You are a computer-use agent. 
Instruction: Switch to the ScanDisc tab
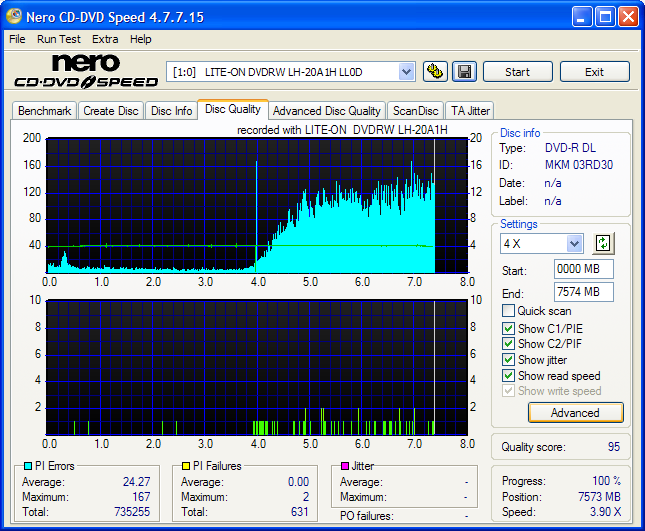click(415, 111)
